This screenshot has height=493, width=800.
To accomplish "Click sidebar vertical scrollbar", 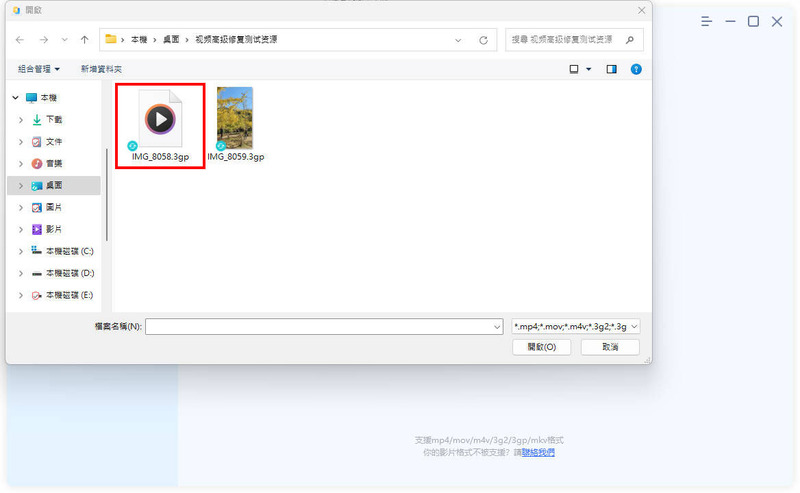I will [x=107, y=194].
